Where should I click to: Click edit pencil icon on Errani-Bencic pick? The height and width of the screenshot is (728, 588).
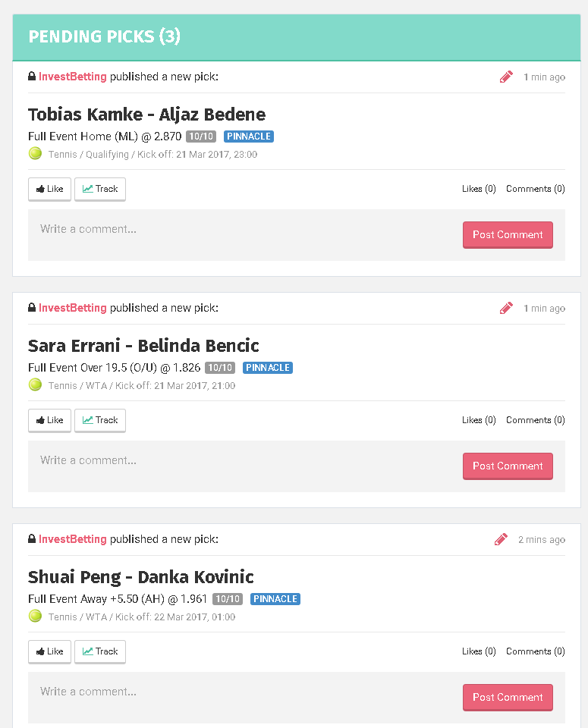(x=506, y=308)
